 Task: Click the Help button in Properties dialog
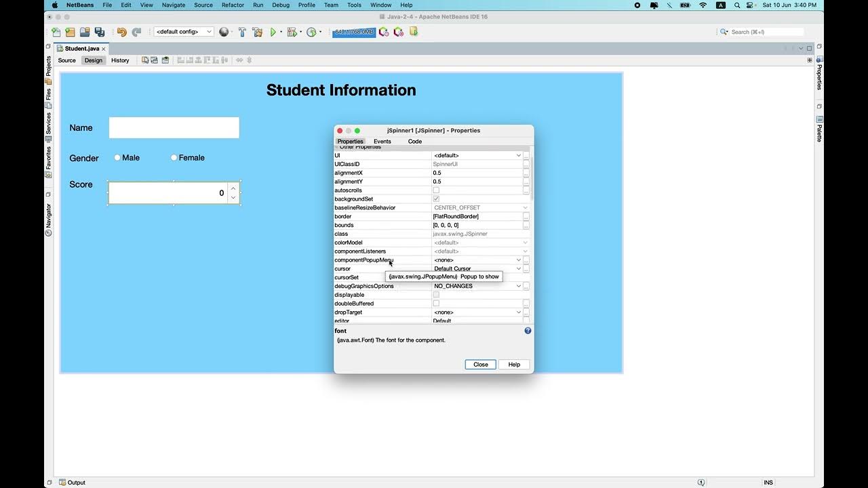pos(514,365)
